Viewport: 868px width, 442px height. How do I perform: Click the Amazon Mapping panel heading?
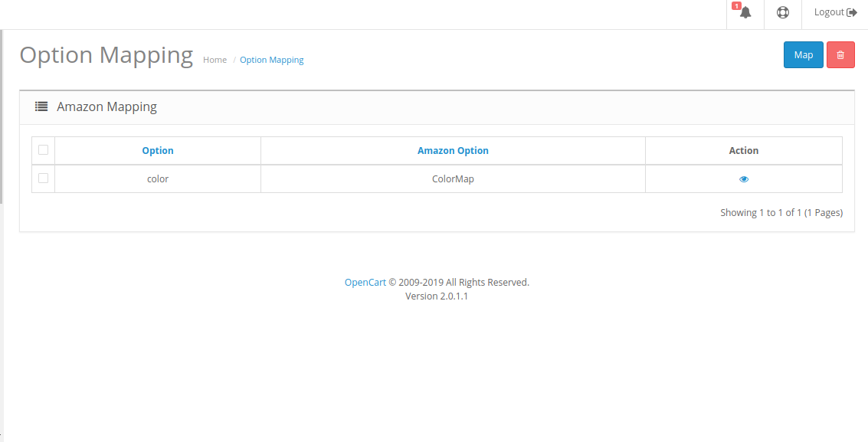(106, 107)
